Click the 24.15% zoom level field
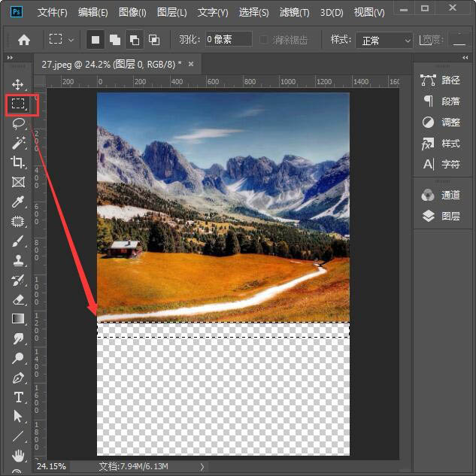The width and height of the screenshot is (476, 476). click(51, 466)
